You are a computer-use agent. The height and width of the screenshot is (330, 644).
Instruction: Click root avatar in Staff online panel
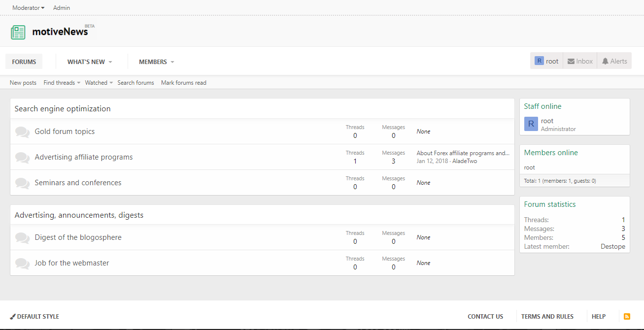(x=531, y=124)
